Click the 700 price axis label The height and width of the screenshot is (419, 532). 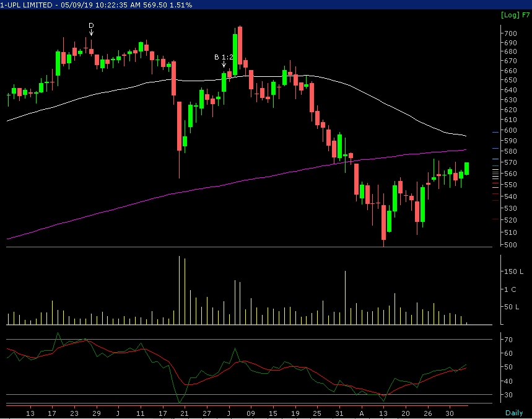click(510, 33)
